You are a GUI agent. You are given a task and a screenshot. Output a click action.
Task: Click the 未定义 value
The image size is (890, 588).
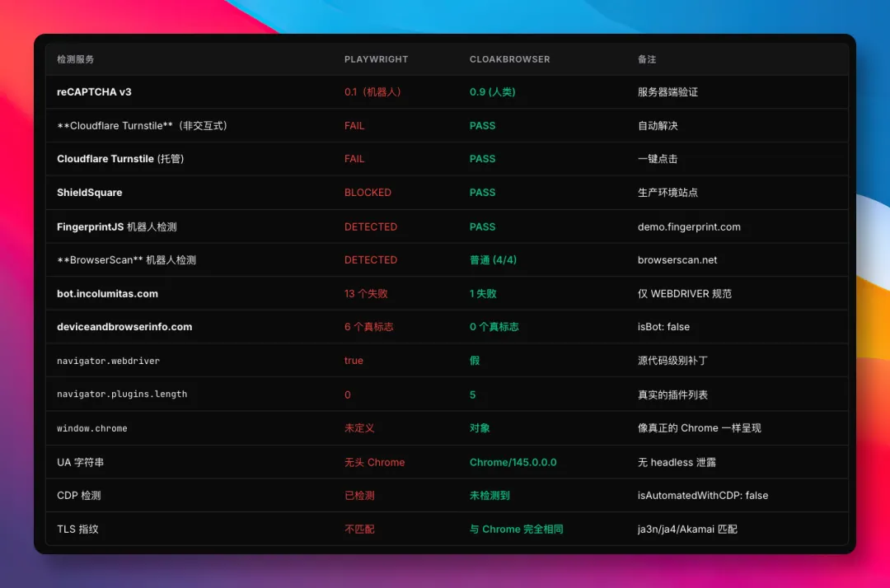359,428
